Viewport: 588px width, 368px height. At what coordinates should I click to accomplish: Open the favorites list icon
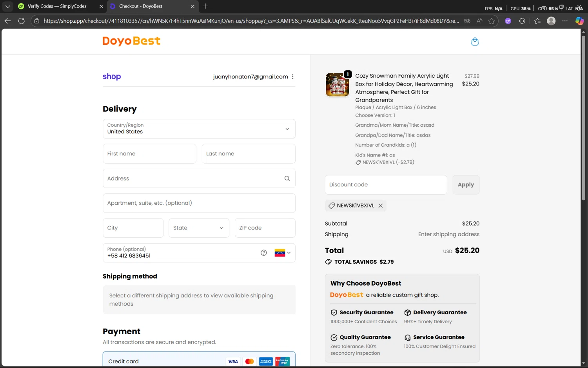pos(537,21)
